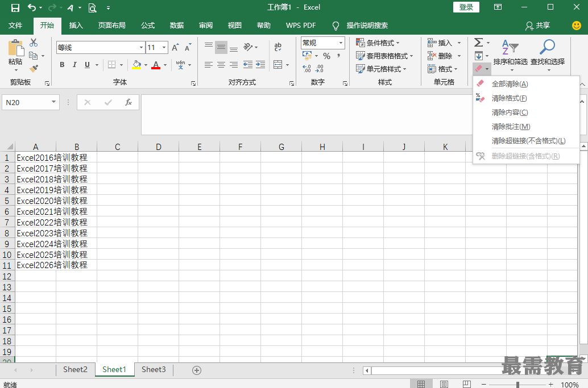Toggle bold formatting
This screenshot has width=588, height=388.
[x=62, y=65]
